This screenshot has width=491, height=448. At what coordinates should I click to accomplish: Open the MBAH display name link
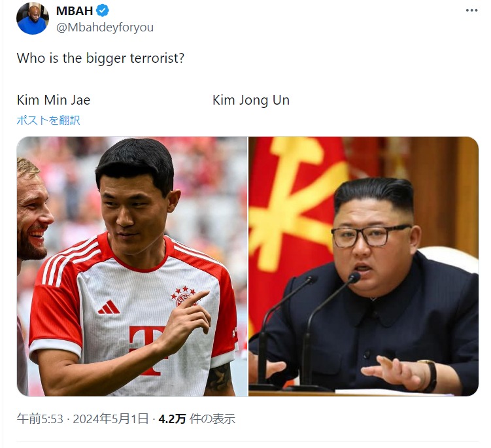tap(75, 10)
